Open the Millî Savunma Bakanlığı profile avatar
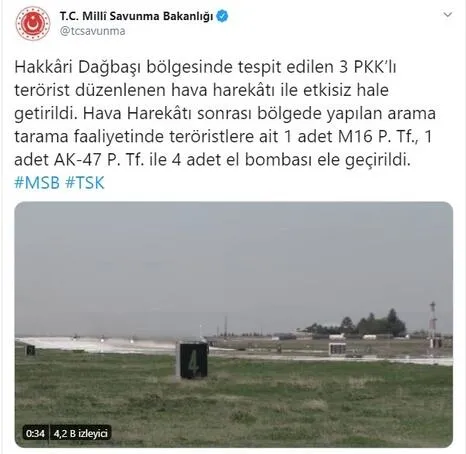Image resolution: width=466 pixels, height=454 pixels. [x=33, y=23]
